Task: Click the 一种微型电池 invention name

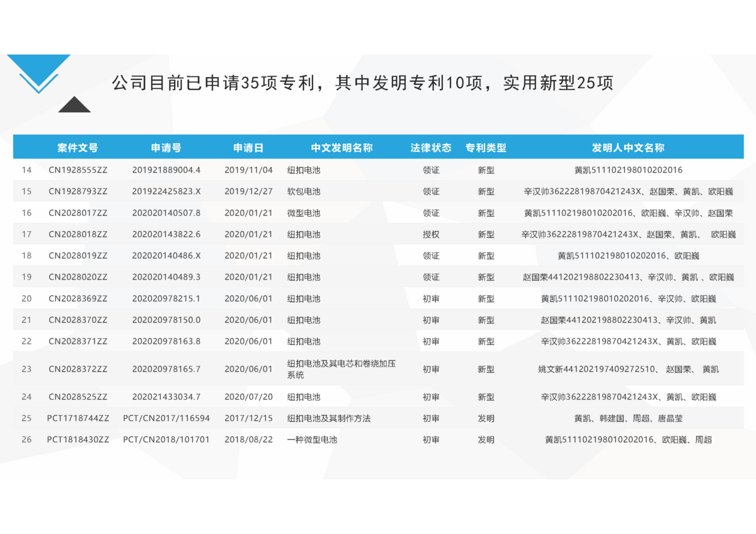Action: [312, 440]
